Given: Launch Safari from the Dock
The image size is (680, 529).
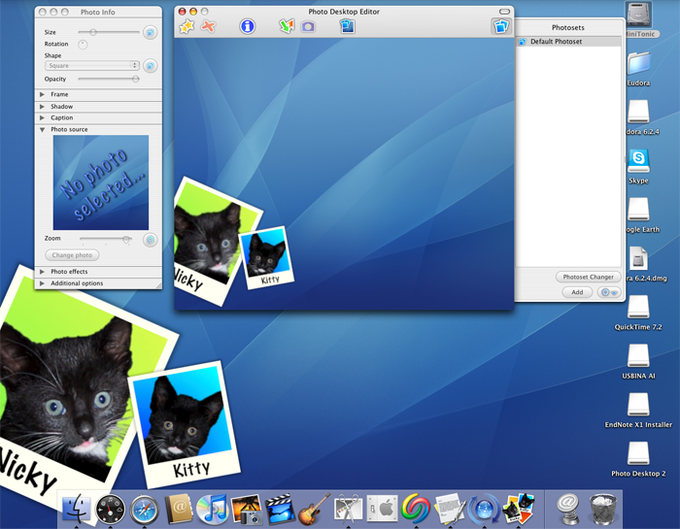Looking at the screenshot, I should tap(144, 509).
